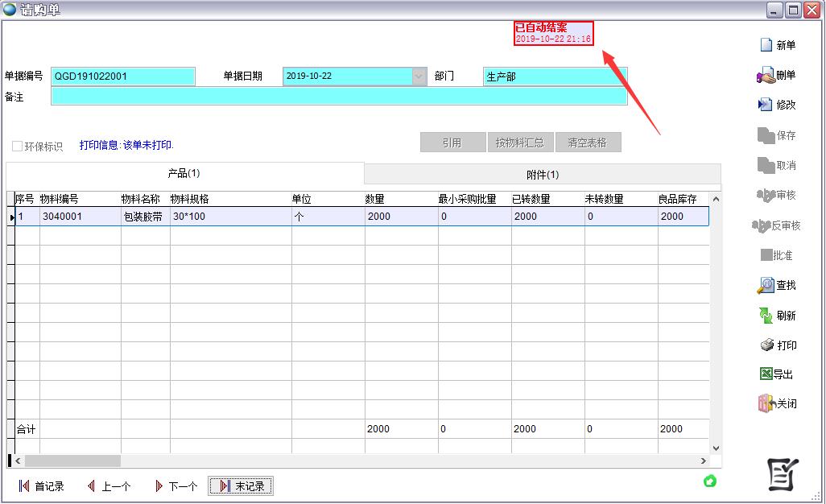
Task: Jump to the 末记录 last record
Action: [x=241, y=486]
